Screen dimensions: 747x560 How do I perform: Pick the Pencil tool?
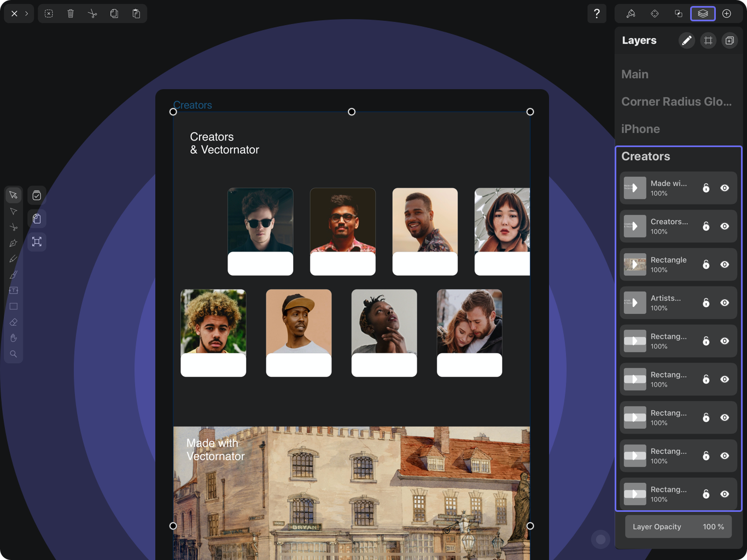pos(14,259)
